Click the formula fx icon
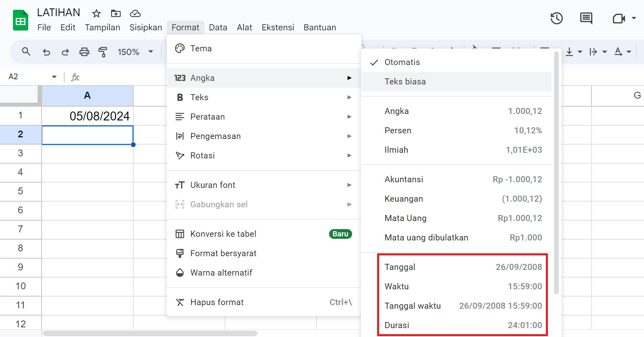The height and width of the screenshot is (337, 644). [x=75, y=77]
